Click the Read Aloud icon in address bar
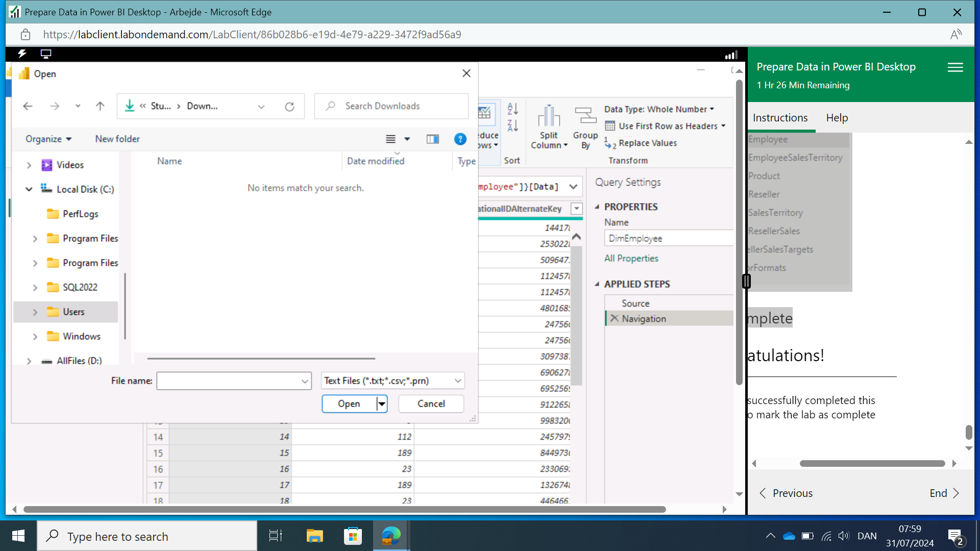Image resolution: width=980 pixels, height=551 pixels. click(955, 34)
